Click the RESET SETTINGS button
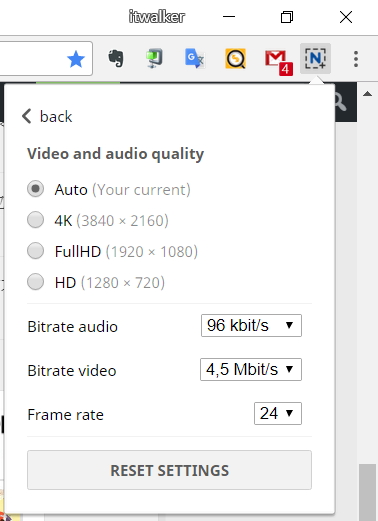 tap(169, 470)
